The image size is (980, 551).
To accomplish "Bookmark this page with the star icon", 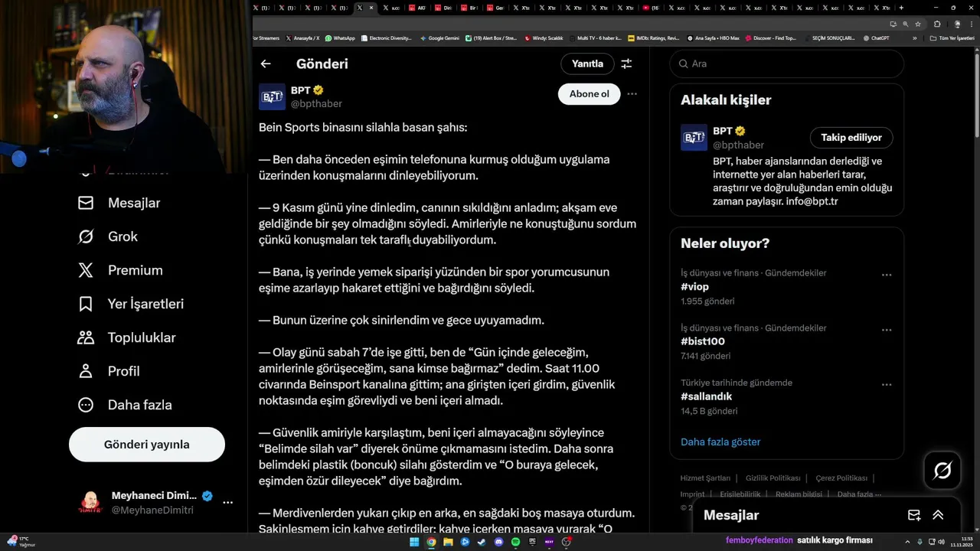I will [918, 24].
